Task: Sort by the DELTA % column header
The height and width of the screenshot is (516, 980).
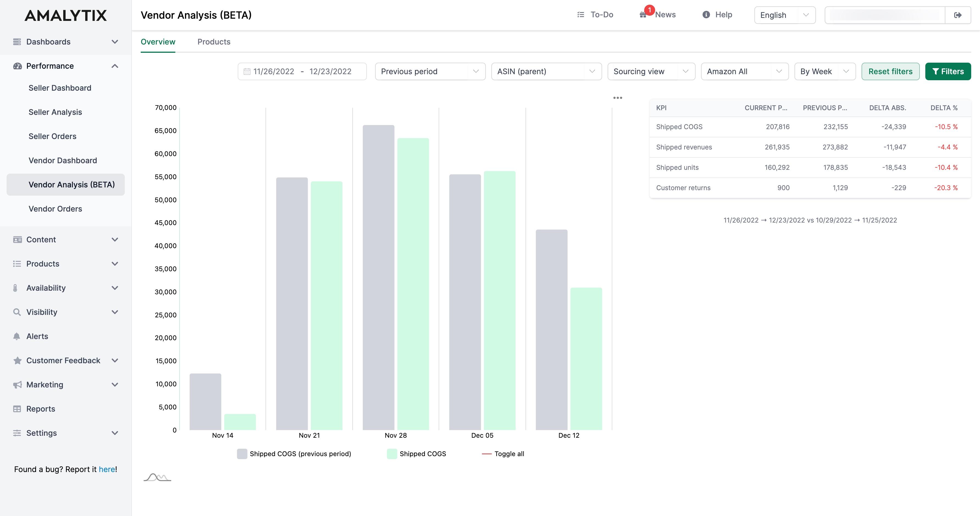Action: (944, 108)
